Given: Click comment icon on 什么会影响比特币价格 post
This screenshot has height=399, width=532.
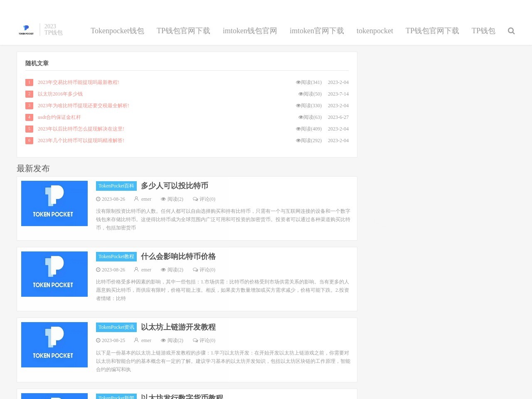Looking at the screenshot, I should tap(195, 270).
